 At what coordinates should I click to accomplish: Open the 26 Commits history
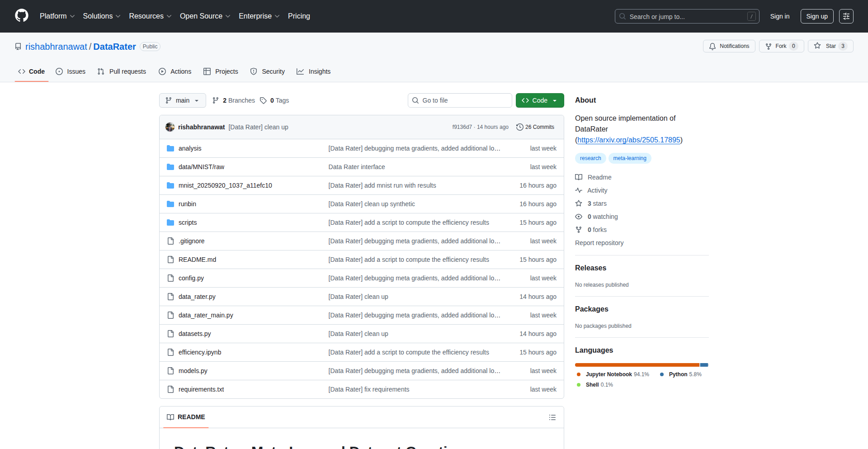tap(535, 127)
